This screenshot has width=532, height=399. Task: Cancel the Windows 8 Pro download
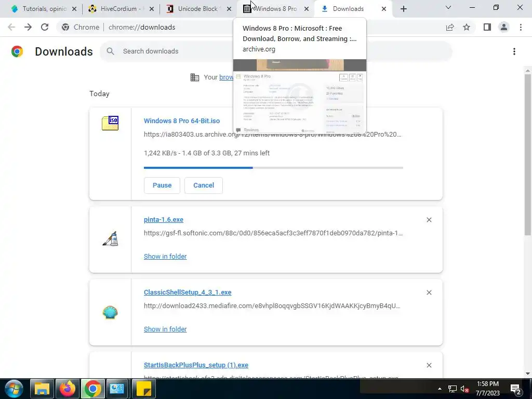click(x=204, y=185)
